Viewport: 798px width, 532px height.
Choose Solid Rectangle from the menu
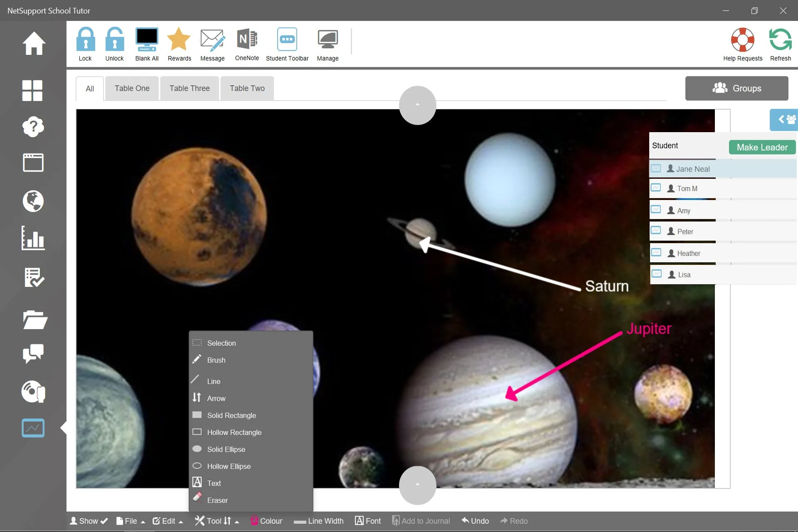tap(251, 415)
